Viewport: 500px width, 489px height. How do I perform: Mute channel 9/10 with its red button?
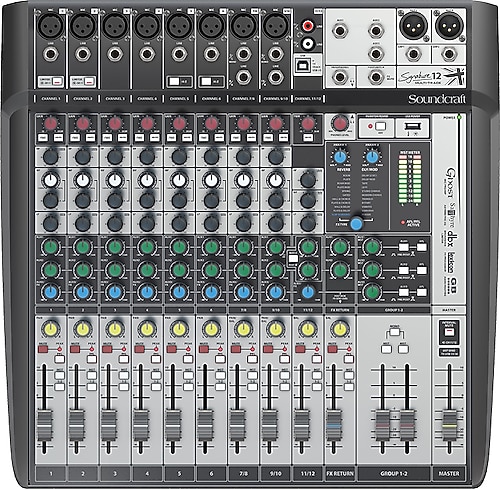(x=268, y=349)
